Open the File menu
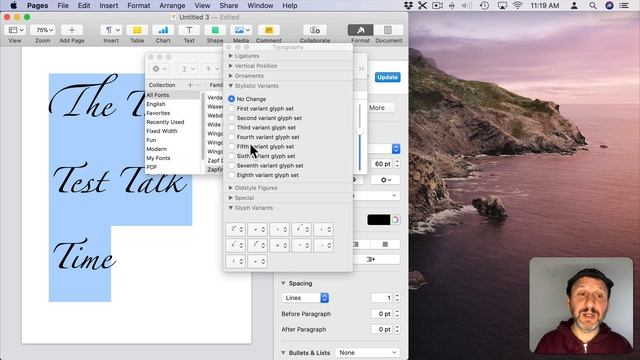Screen dimensions: 640x360 pyautogui.click(x=63, y=6)
